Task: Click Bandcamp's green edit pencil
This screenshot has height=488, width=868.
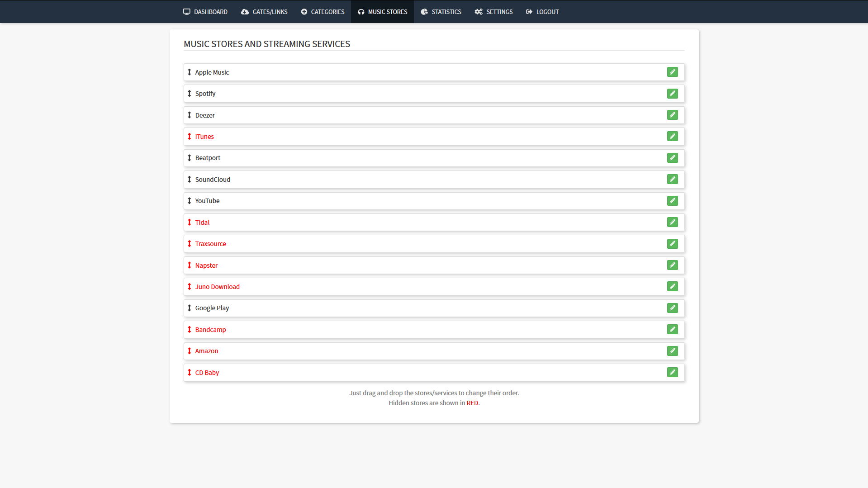Action: click(x=672, y=329)
